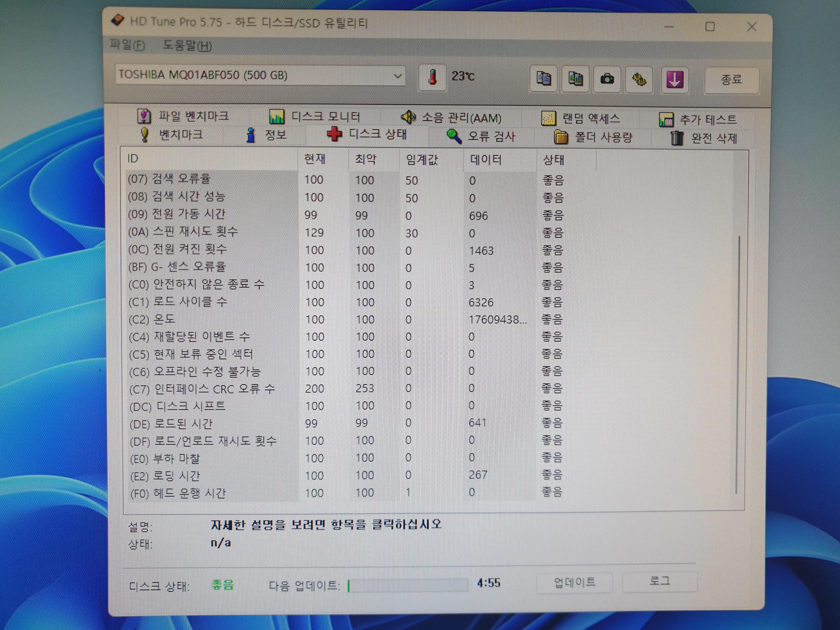This screenshot has height=630, width=840.
Task: Switch to the 폴더 사용량 tab
Action: [593, 137]
